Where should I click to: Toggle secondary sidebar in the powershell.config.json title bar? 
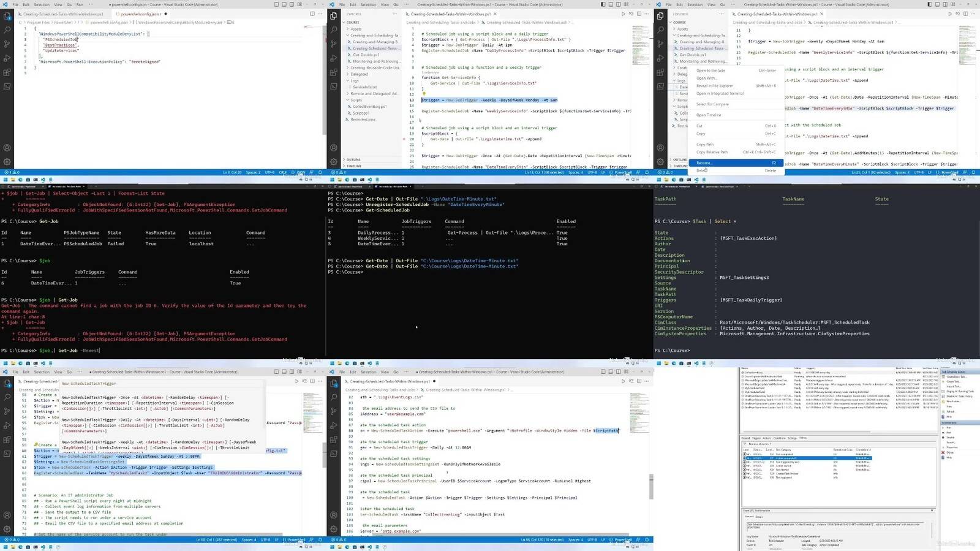click(x=291, y=4)
